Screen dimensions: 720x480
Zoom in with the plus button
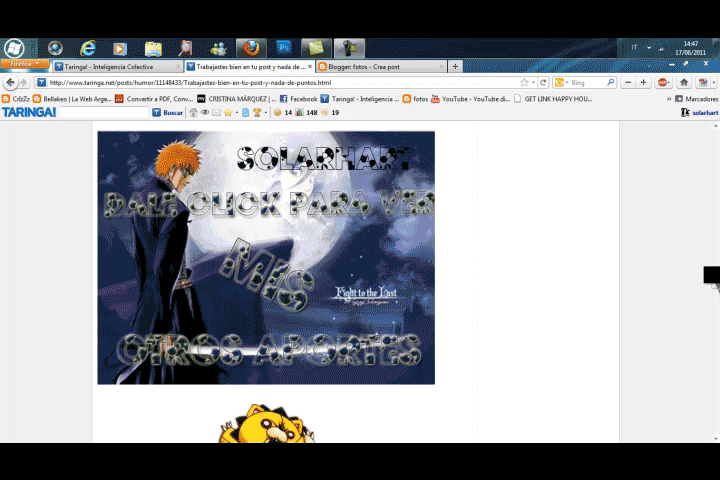[x=643, y=82]
